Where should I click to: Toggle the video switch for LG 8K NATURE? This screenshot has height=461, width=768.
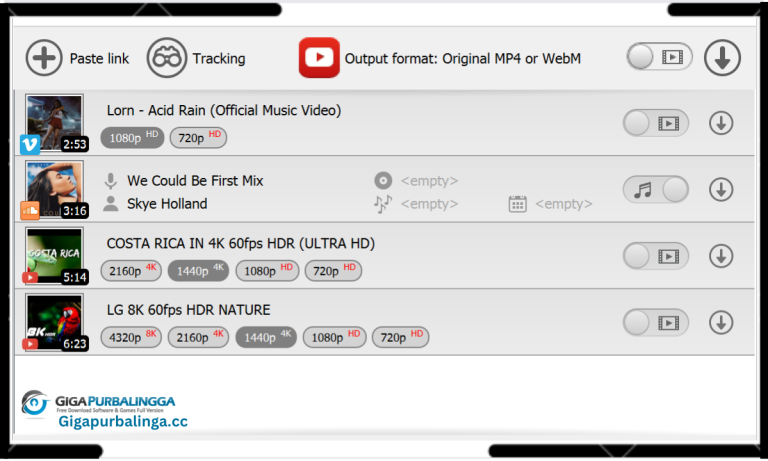point(656,322)
